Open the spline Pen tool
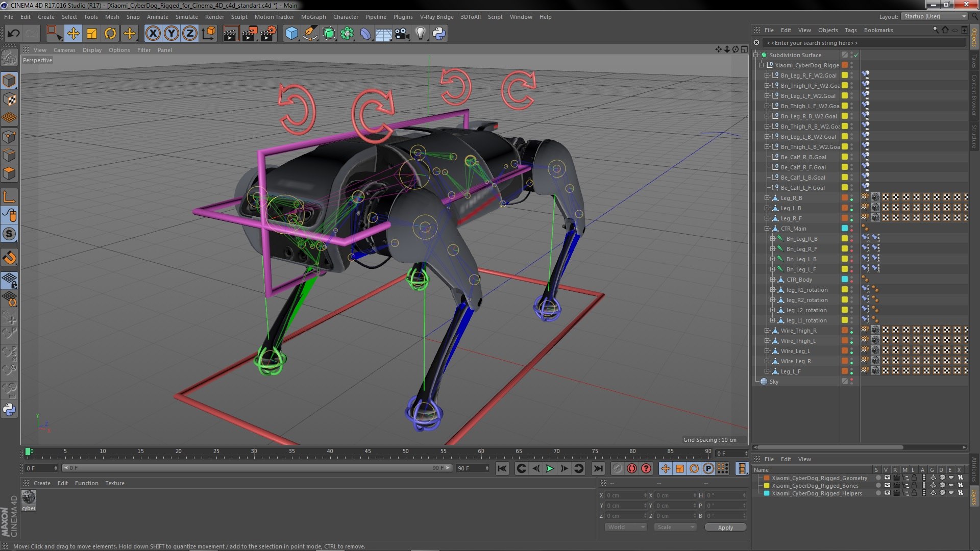980x551 pixels. coord(310,34)
